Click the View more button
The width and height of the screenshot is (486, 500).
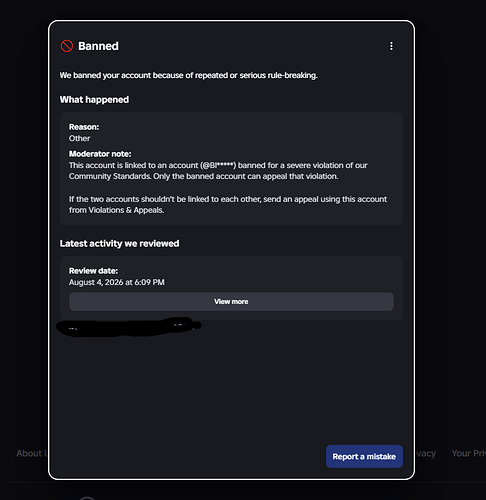(231, 302)
